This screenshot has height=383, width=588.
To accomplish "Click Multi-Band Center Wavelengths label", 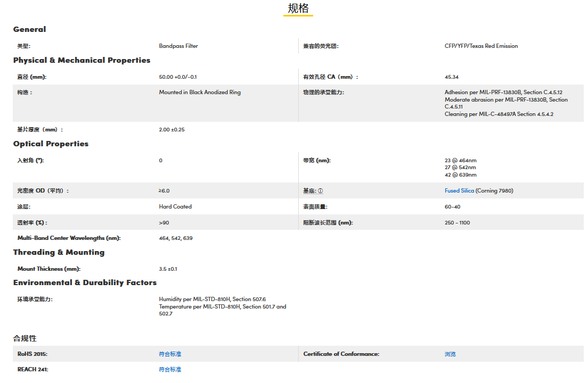I will 69,238.
